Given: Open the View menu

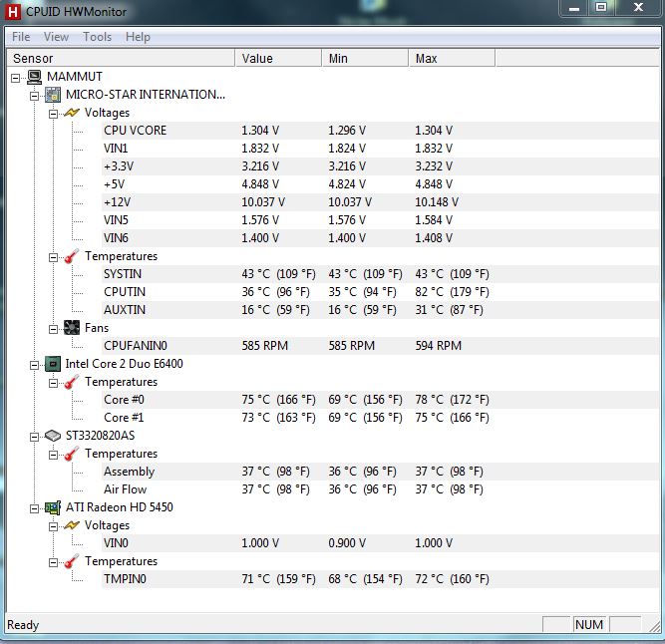Looking at the screenshot, I should pos(56,37).
